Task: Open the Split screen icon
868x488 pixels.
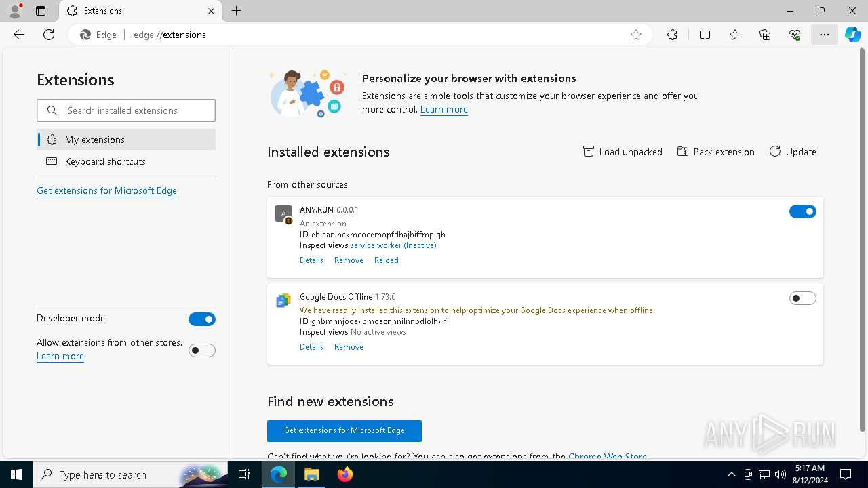Action: click(x=705, y=35)
